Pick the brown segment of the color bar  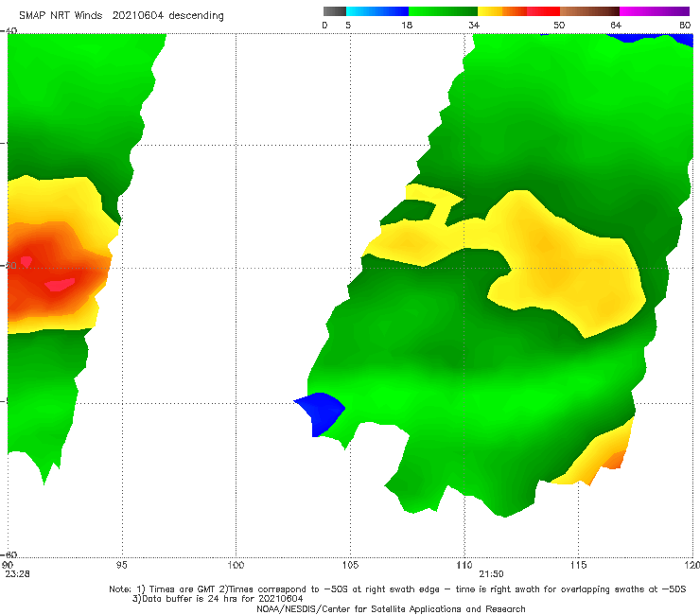(x=589, y=11)
